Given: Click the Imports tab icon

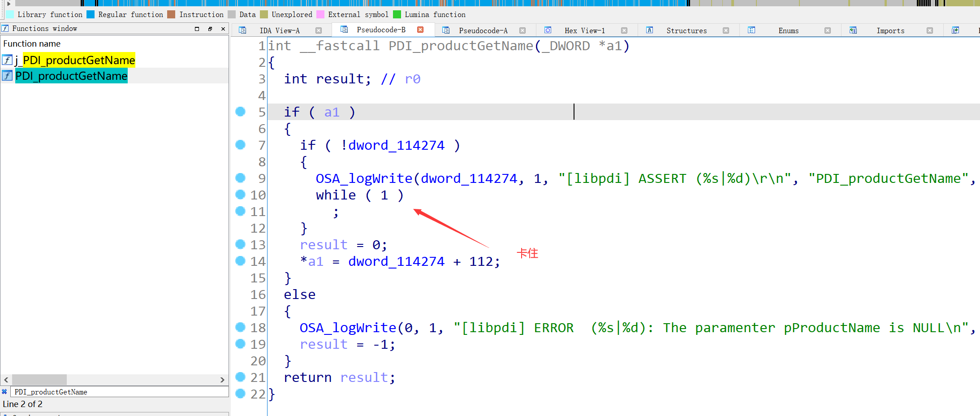Looking at the screenshot, I should point(853,30).
